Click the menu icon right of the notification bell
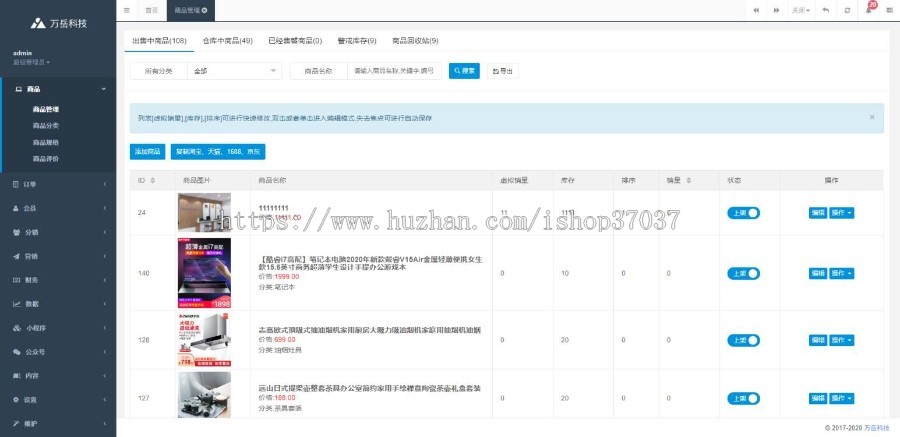The width and height of the screenshot is (900, 437). pyautogui.click(x=890, y=10)
